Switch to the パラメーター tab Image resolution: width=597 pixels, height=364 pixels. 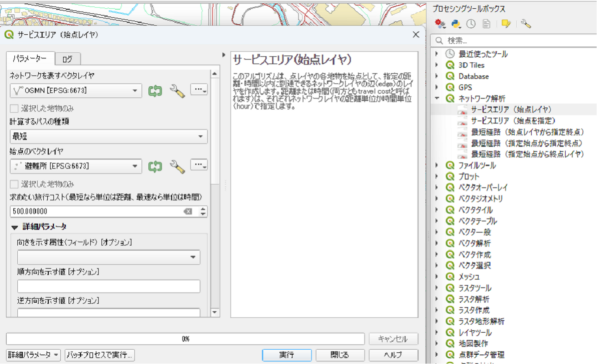pyautogui.click(x=30, y=59)
